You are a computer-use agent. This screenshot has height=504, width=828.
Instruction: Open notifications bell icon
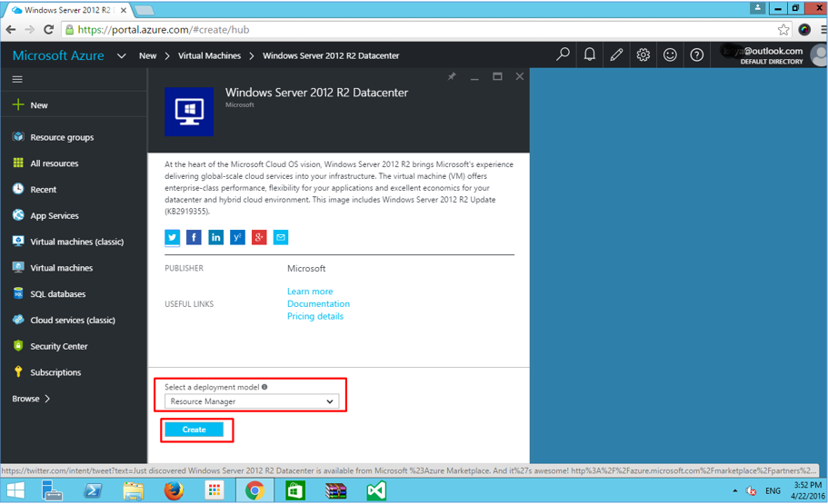589,54
